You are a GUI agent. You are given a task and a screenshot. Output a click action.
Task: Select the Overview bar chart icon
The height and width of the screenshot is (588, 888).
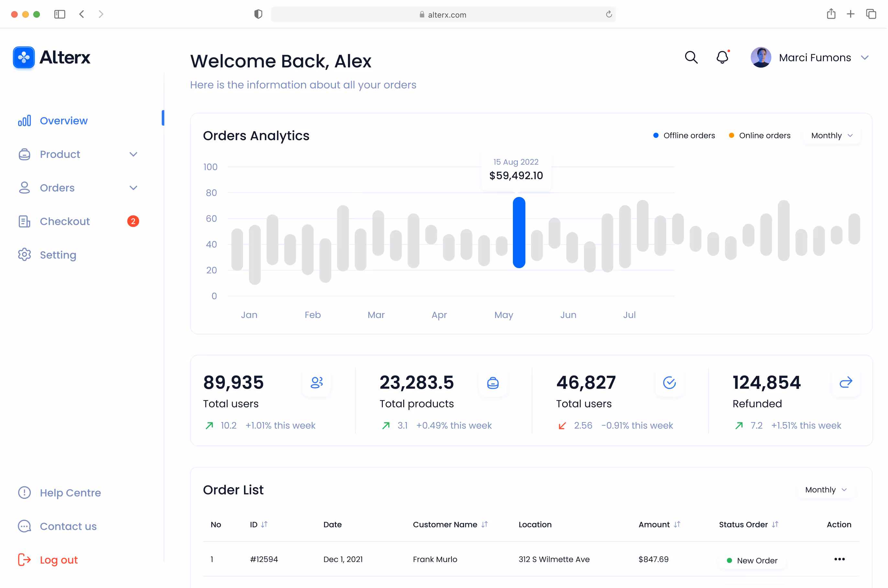[x=24, y=120]
